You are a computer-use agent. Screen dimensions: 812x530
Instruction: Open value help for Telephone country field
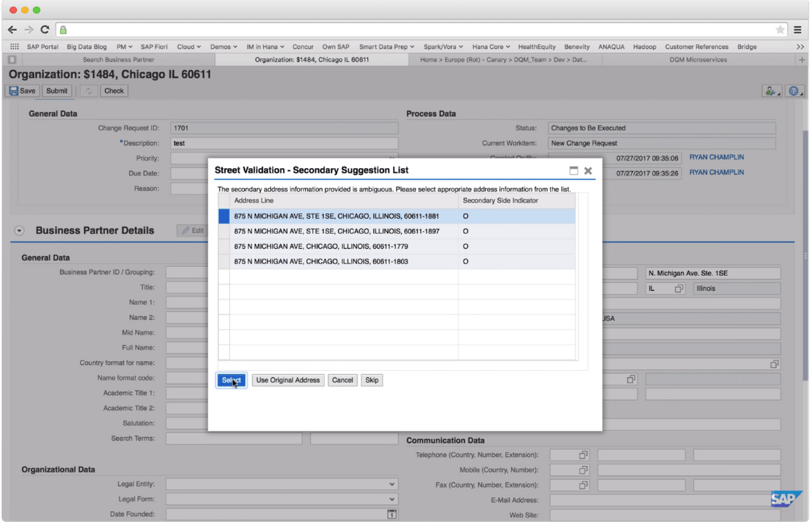(x=583, y=455)
